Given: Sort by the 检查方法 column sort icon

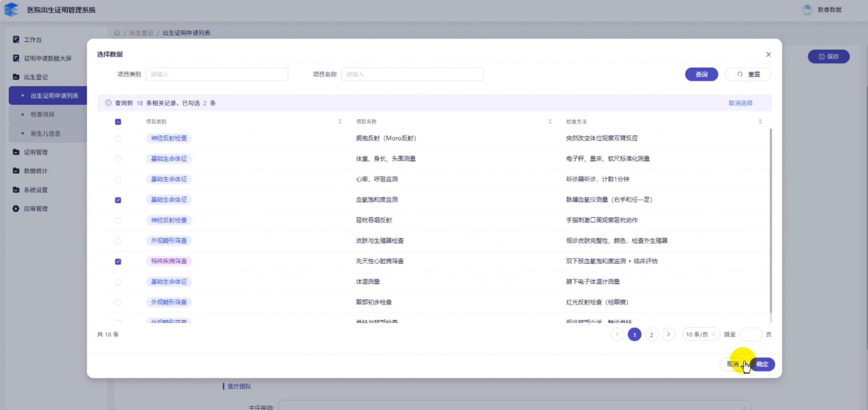Looking at the screenshot, I should (x=760, y=121).
